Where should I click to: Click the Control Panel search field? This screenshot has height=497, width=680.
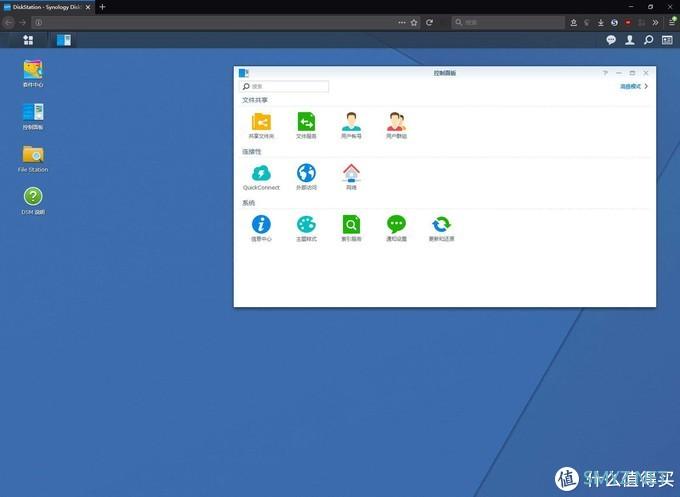(284, 86)
